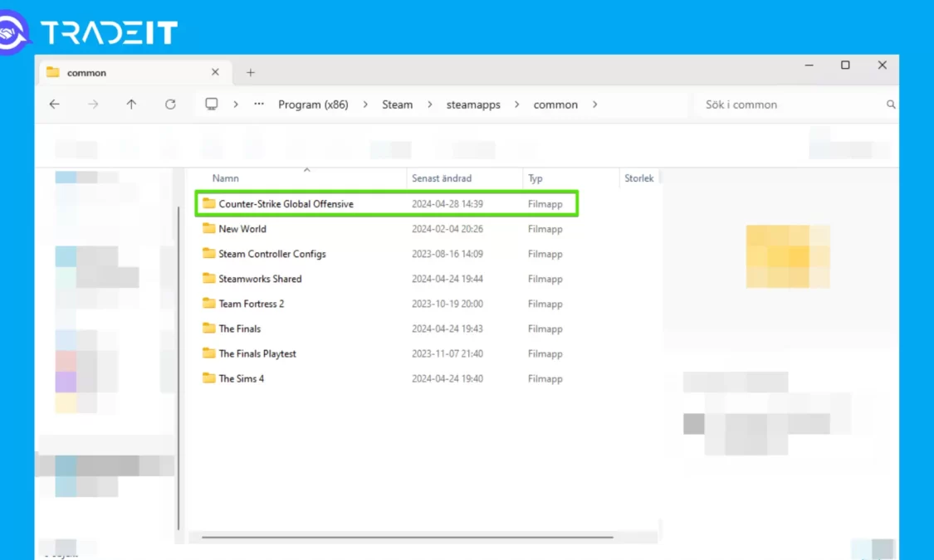Select The Finals Playtest folder name
The width and height of the screenshot is (934, 560).
point(257,353)
